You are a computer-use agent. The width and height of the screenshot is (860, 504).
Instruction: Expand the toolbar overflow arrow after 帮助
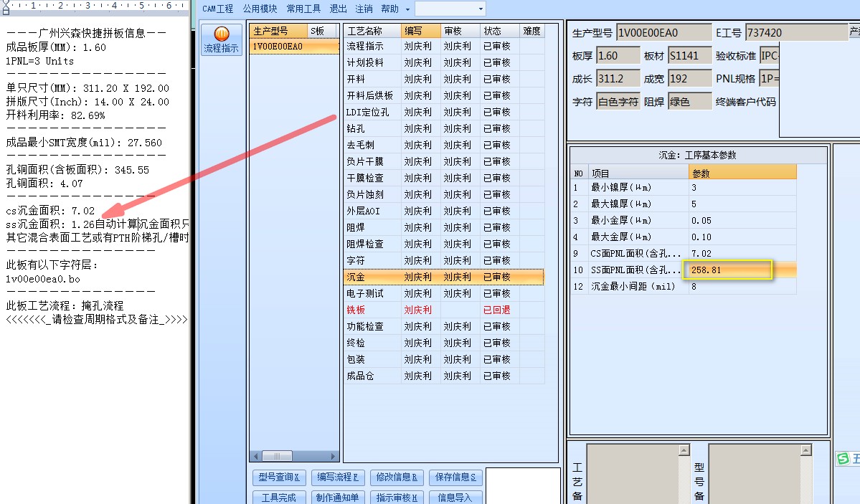407,9
